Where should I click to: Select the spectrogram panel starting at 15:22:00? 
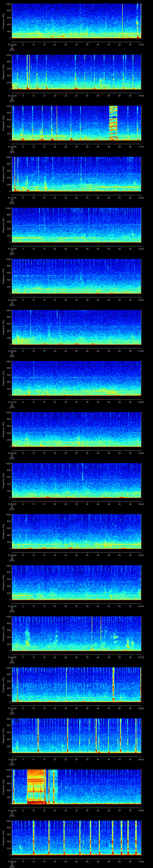click(x=76, y=429)
